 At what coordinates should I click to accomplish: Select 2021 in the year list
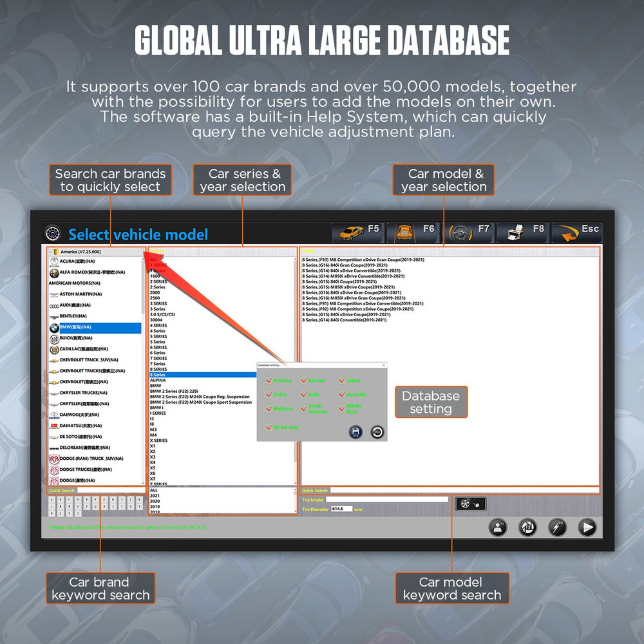click(155, 496)
